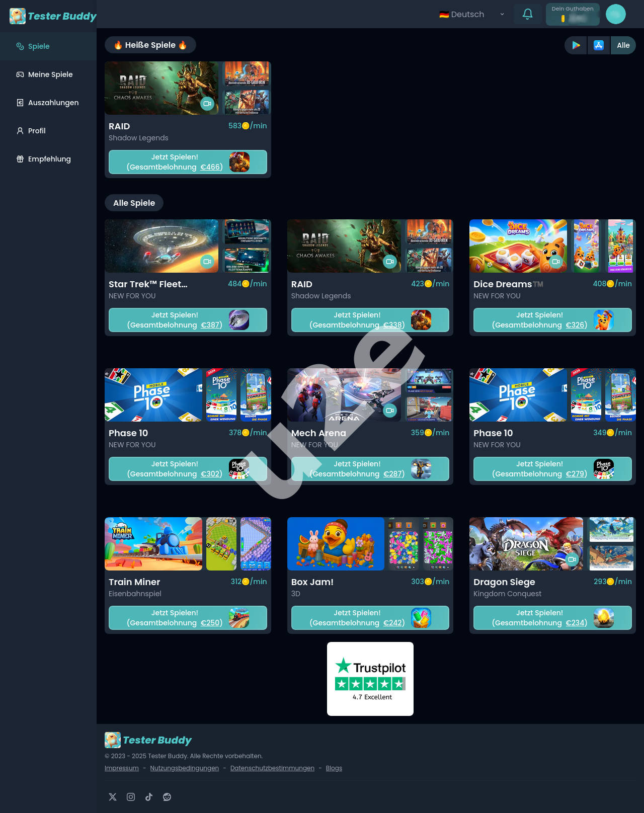Click the Dice Dreams game title
Image resolution: width=644 pixels, height=813 pixels.
coord(508,284)
